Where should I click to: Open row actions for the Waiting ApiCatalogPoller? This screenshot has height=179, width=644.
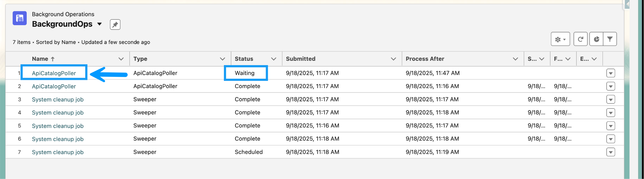coord(610,73)
